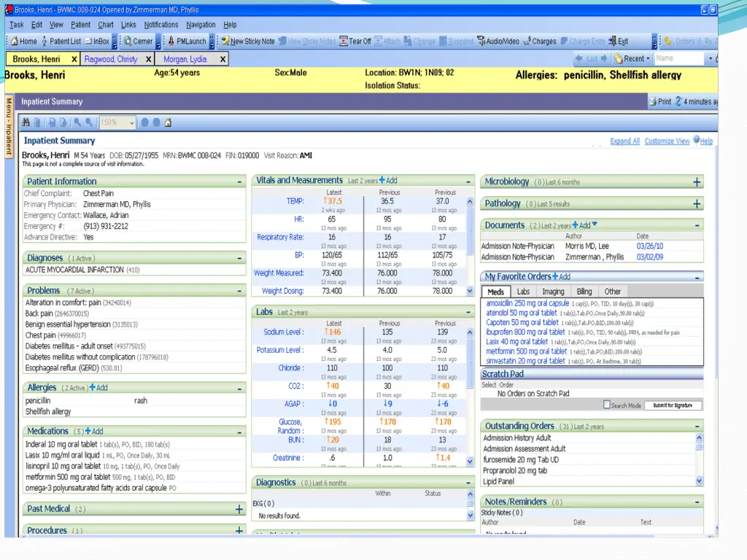The width and height of the screenshot is (747, 560).
Task: Click the Name search field
Action: pos(678,58)
